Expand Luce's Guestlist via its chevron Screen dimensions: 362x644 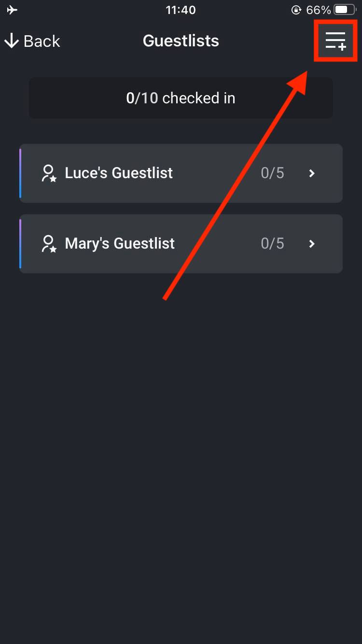tap(312, 173)
